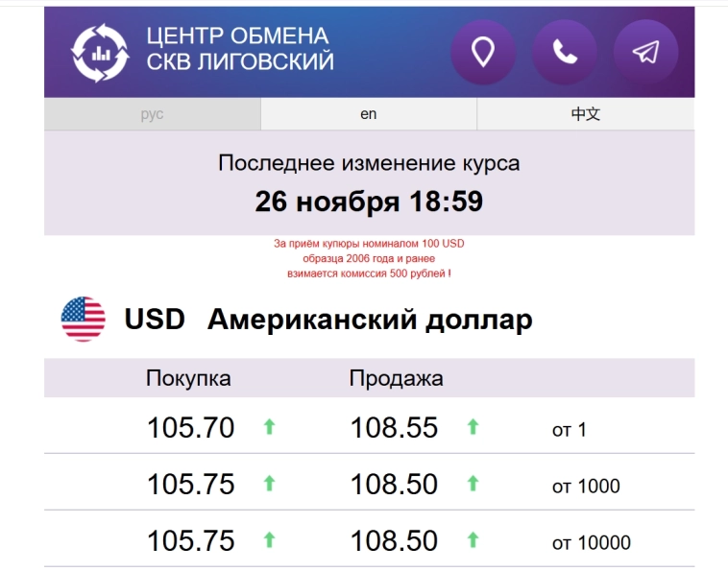Select the 中文 language tab
The height and width of the screenshot is (571, 728).
[x=585, y=114]
